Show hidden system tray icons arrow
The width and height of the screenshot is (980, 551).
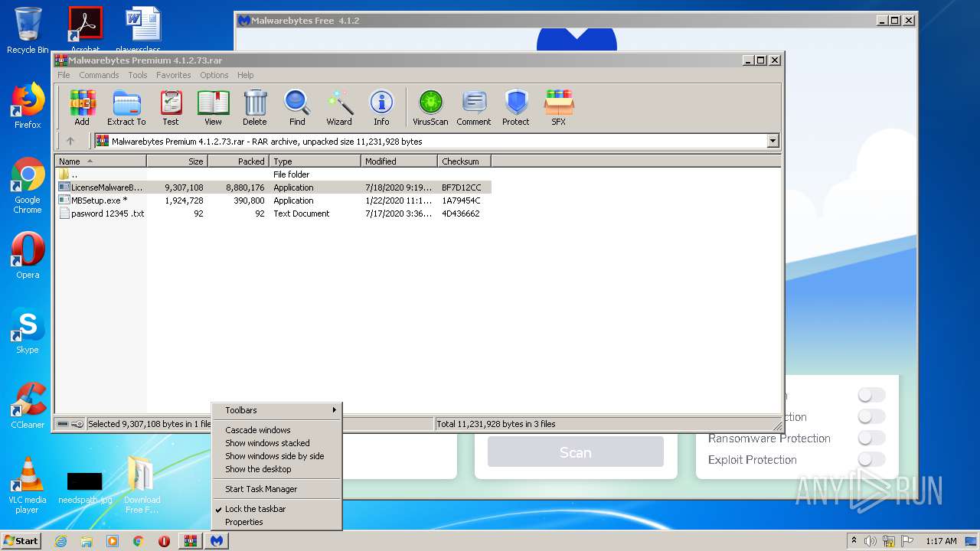(x=854, y=541)
